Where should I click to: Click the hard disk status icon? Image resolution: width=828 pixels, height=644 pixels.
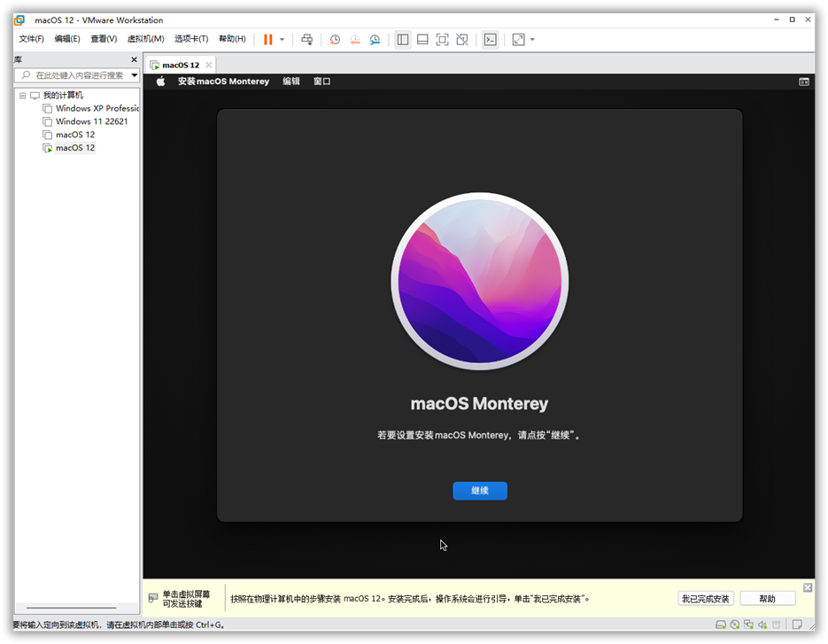click(x=720, y=625)
